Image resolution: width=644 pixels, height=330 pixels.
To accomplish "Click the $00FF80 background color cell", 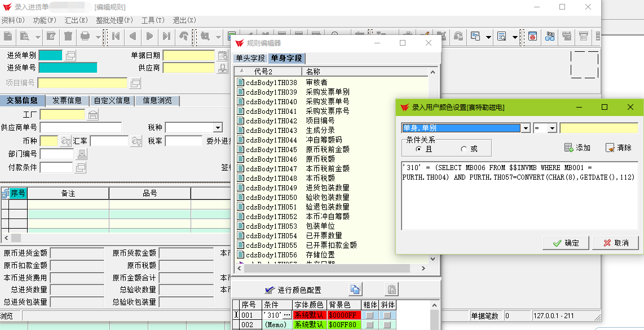I will (344, 325).
